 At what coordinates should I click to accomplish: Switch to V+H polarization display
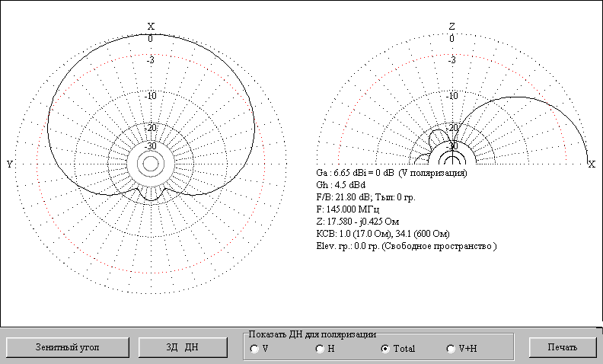coord(450,349)
